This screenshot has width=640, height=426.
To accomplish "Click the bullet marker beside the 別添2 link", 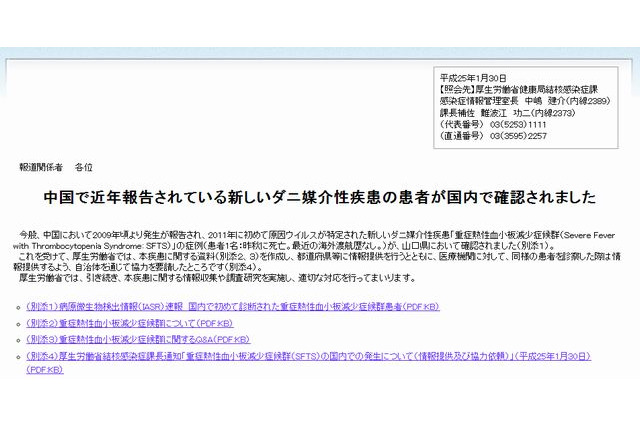I will coord(18,323).
